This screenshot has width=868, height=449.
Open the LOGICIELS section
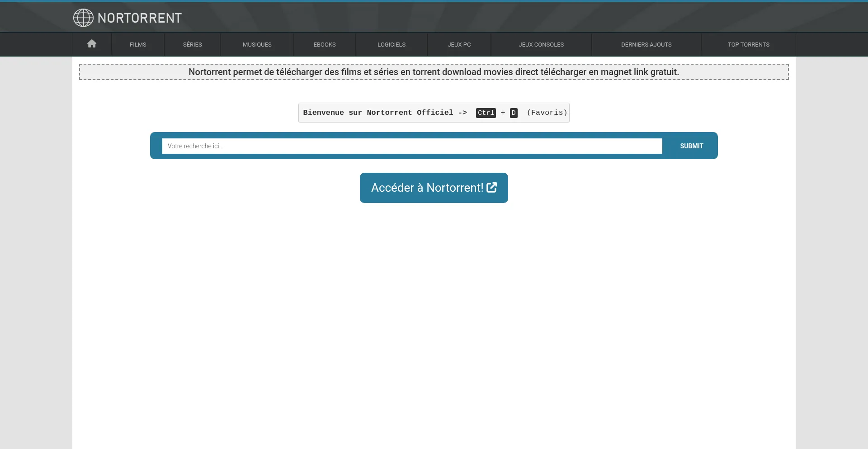pyautogui.click(x=392, y=44)
